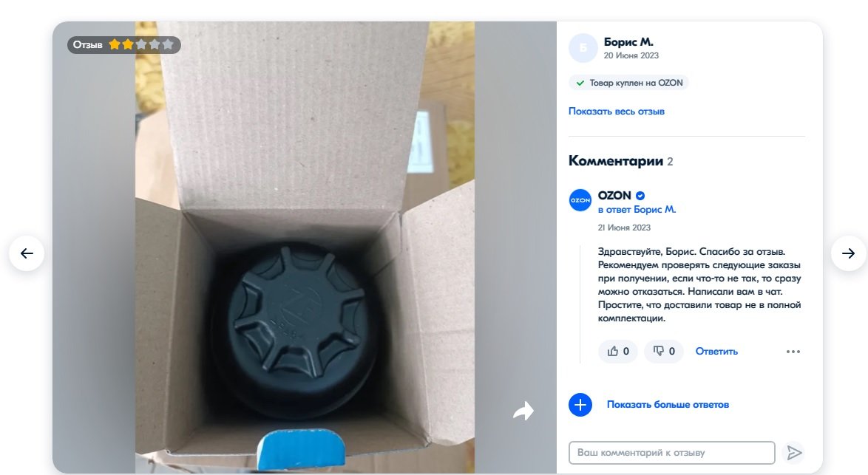Go to the previous review photo arrow

click(27, 253)
